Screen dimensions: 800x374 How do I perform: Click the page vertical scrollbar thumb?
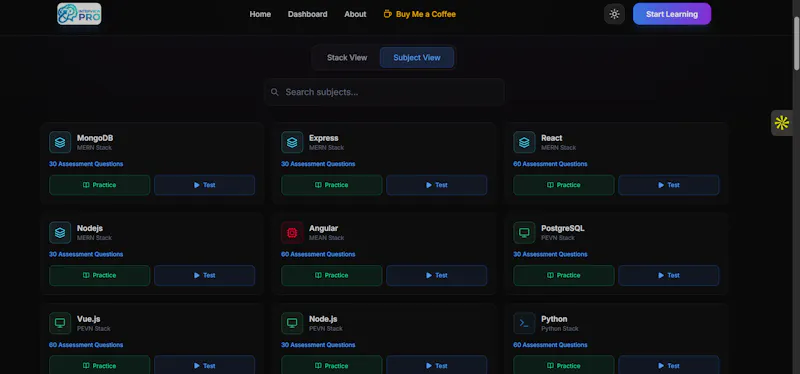(x=796, y=43)
